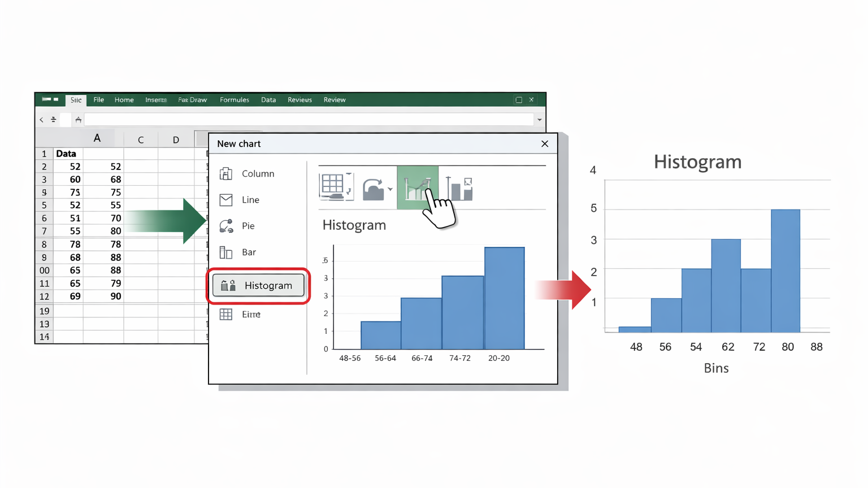The height and width of the screenshot is (488, 868).
Task: Click the tallest bar in dialog histogram preview
Action: point(504,298)
